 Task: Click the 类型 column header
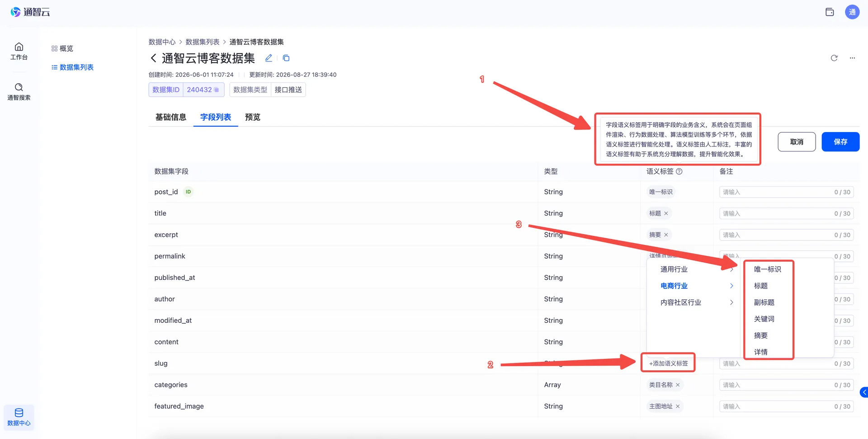(x=551, y=171)
